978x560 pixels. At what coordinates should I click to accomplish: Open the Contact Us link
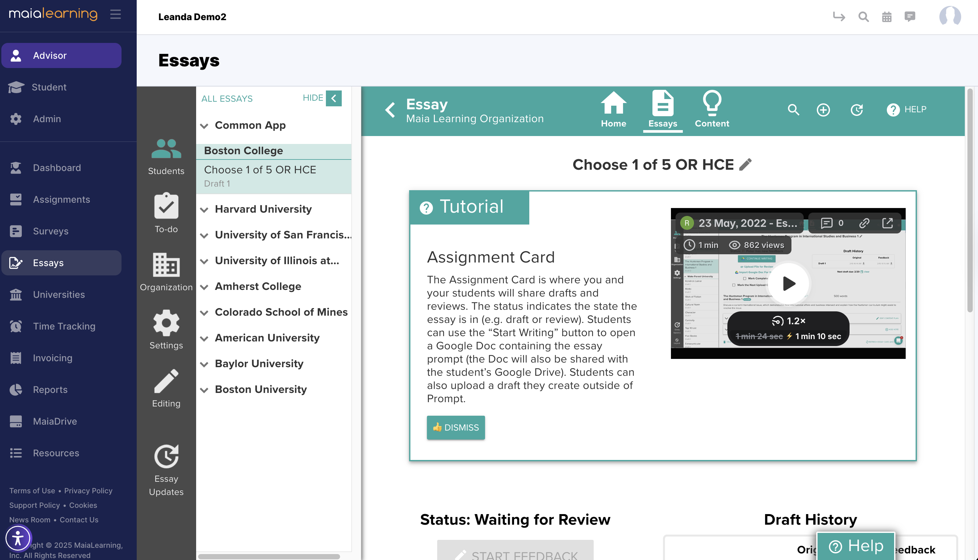pyautogui.click(x=79, y=520)
